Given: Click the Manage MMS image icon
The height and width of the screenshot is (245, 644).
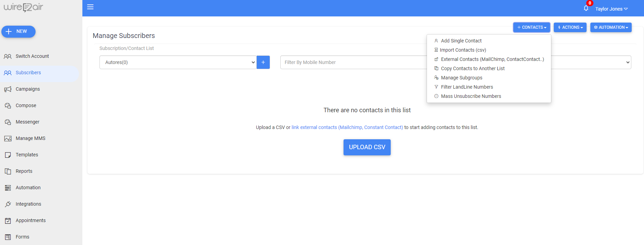Looking at the screenshot, I should 8,139.
